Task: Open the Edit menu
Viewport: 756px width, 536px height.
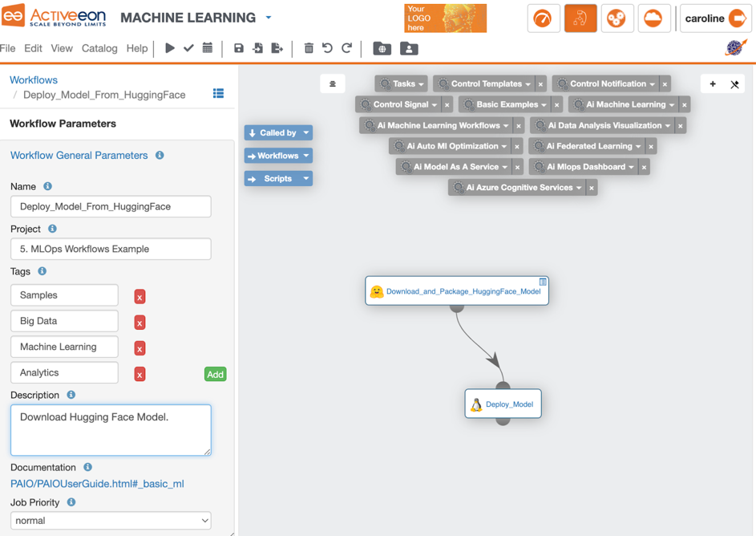Action: click(x=33, y=48)
